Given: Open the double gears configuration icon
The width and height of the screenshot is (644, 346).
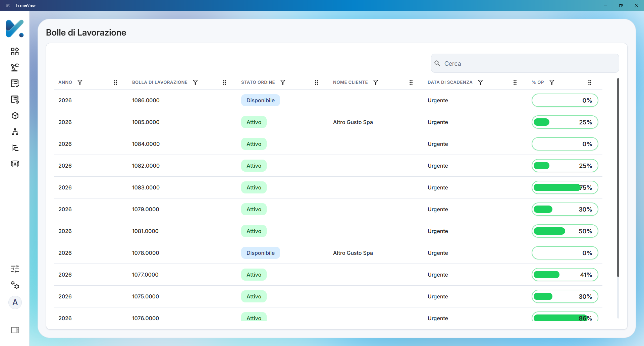Looking at the screenshot, I should coord(15,285).
